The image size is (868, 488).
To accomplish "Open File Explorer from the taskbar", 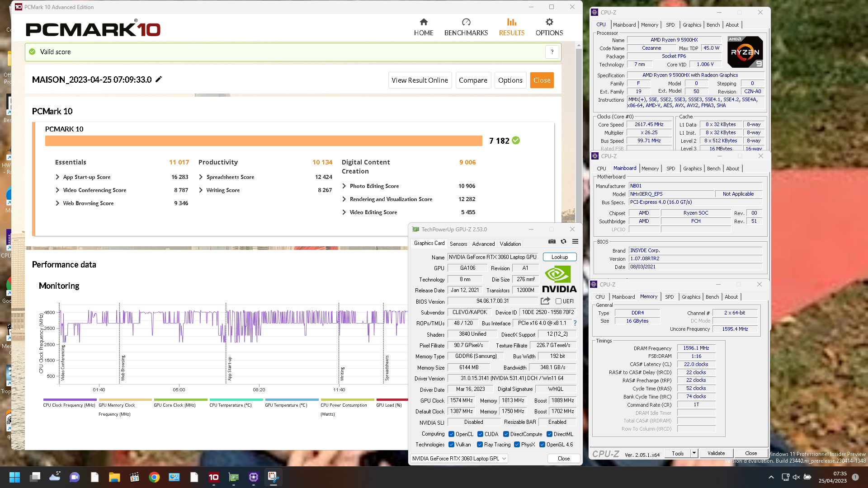I will pyautogui.click(x=114, y=477).
